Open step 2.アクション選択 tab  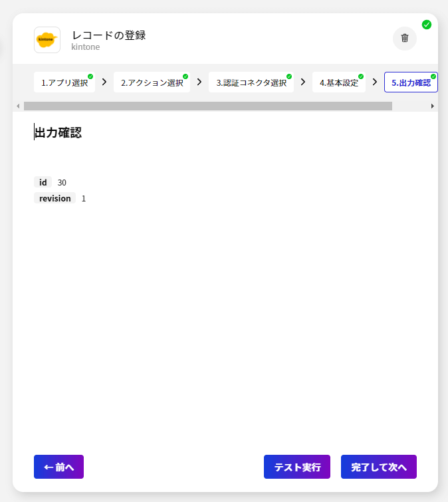tap(152, 82)
